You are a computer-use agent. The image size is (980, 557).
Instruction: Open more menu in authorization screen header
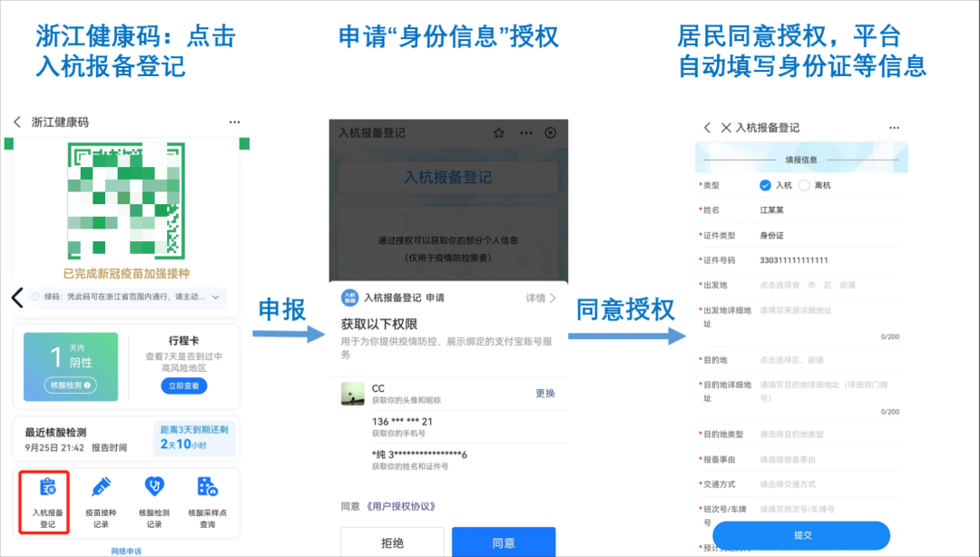click(526, 132)
